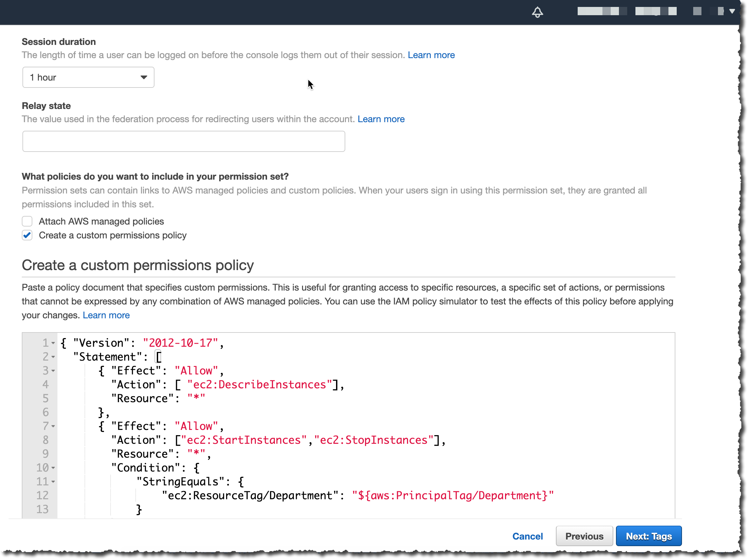The width and height of the screenshot is (748, 560).
Task: Enable Attach AWS managed policies checkbox
Action: point(27,221)
